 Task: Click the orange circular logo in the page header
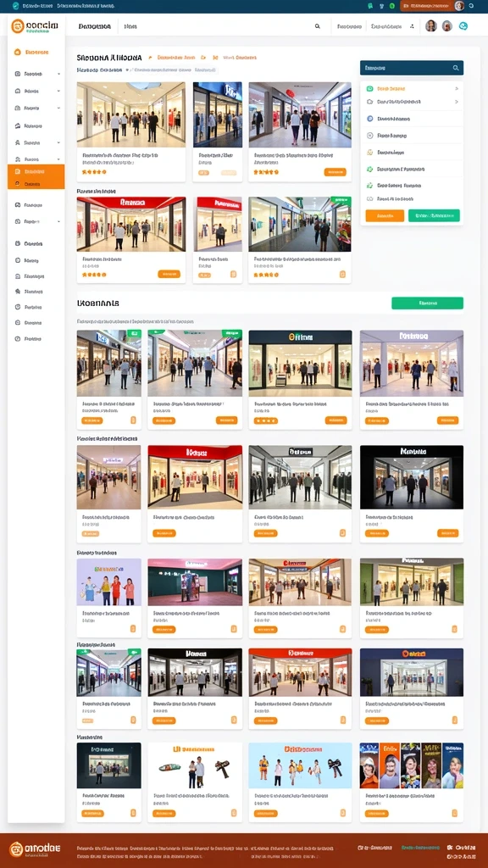tap(18, 26)
